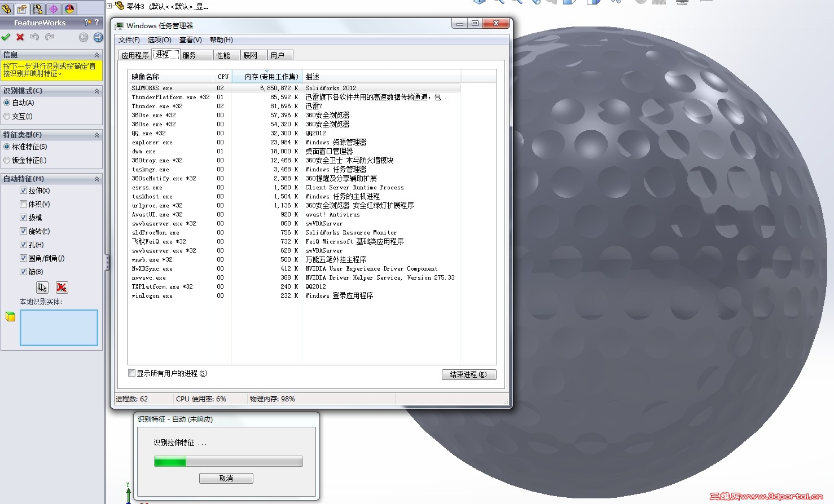Sort by the CPU column header
Image resolution: width=834 pixels, height=504 pixels.
(x=222, y=77)
